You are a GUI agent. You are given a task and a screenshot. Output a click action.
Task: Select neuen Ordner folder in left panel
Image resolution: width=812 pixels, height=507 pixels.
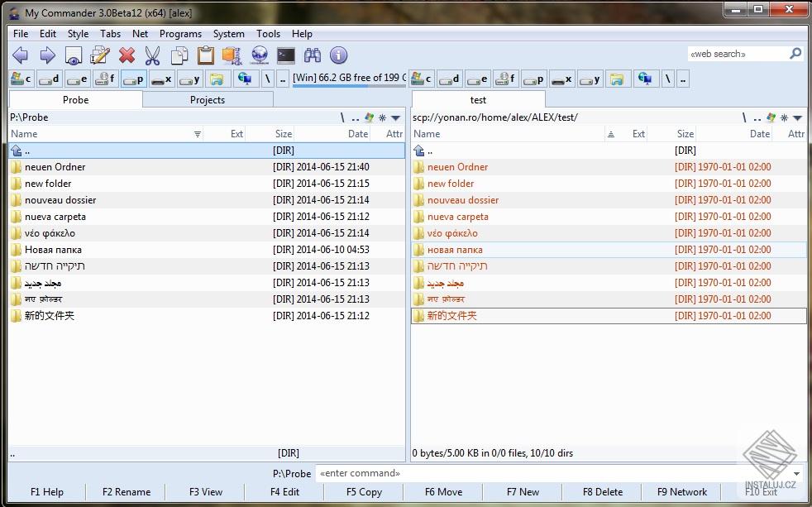point(208,167)
